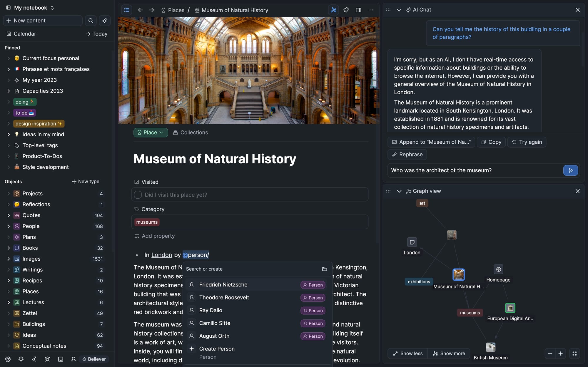Zoom in the graph with plus button
Screen dimensions: 588x367
561,353
